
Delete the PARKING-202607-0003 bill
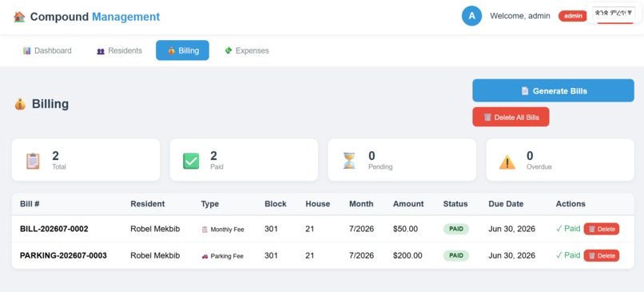[x=602, y=255]
